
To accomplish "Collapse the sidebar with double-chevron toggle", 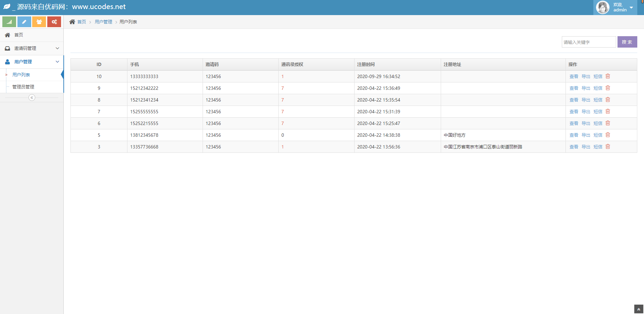I will tap(32, 98).
